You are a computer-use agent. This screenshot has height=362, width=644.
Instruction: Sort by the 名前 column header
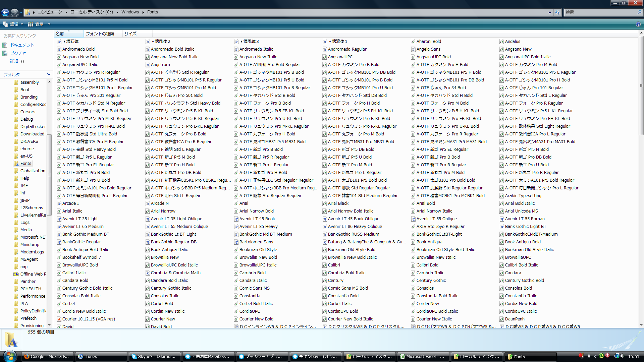point(69,34)
